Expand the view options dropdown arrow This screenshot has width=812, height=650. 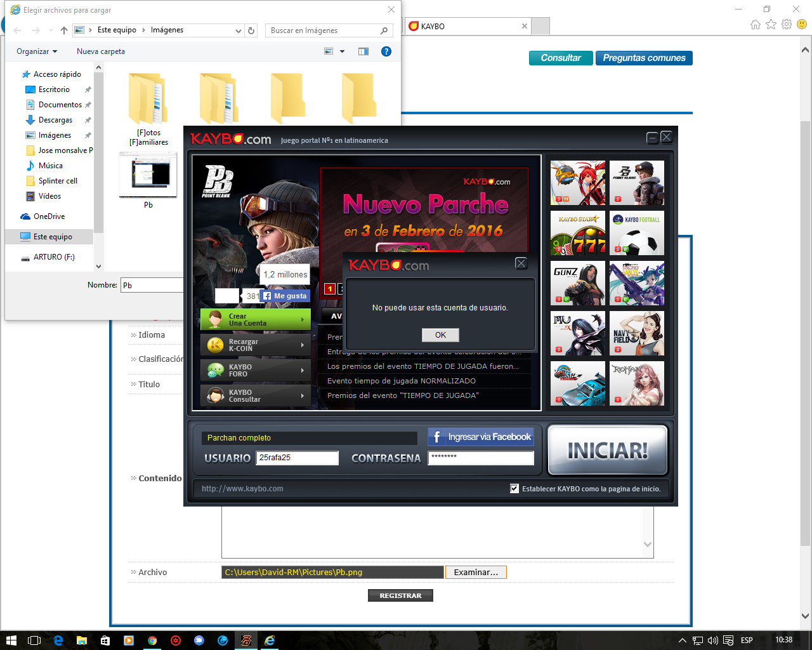pos(343,51)
